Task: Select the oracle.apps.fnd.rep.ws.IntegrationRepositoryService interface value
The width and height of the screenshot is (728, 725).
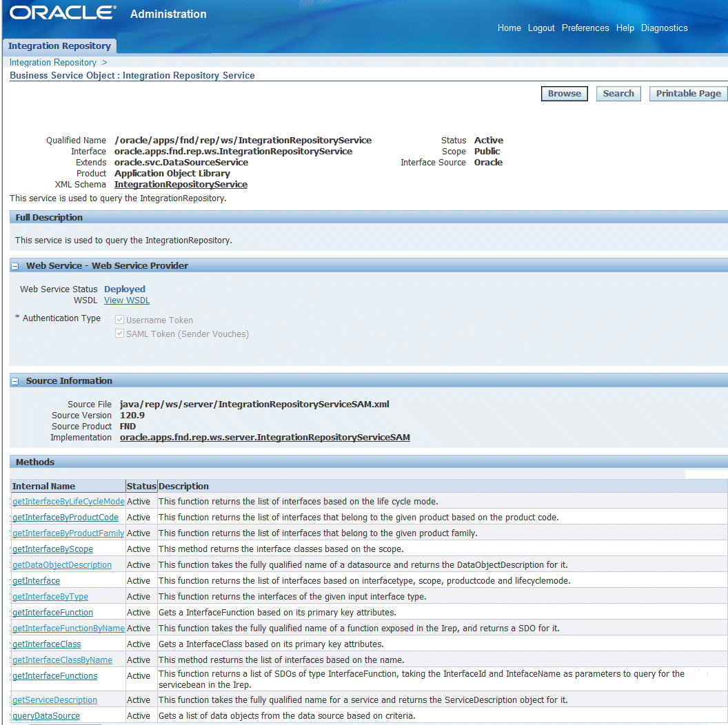Action: coord(233,152)
